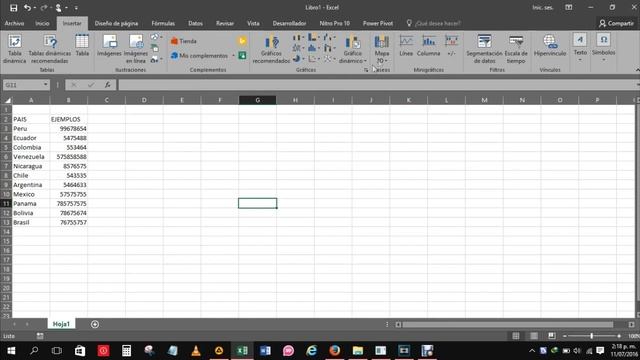Screen dimensions: 640x360
Task: Insert a Hipervínculo
Action: click(x=550, y=46)
